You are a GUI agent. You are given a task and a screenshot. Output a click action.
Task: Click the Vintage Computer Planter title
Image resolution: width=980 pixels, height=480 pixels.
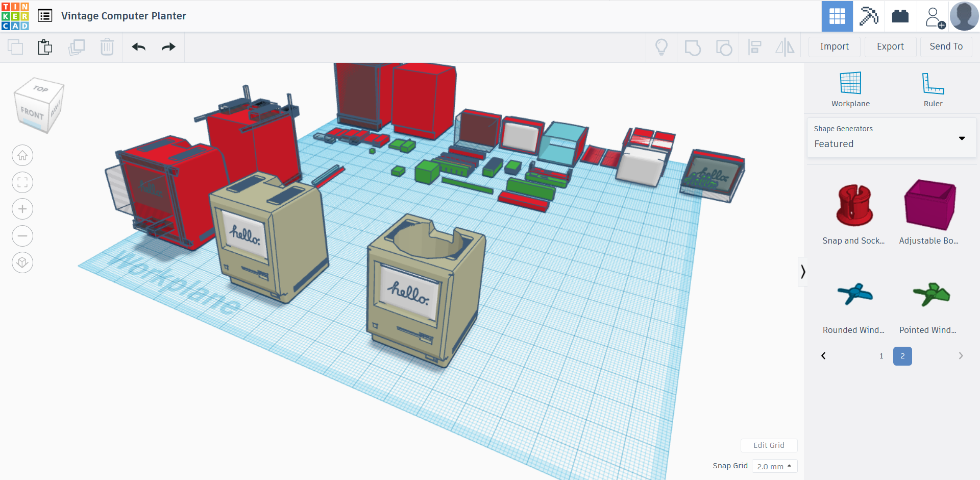tap(124, 16)
